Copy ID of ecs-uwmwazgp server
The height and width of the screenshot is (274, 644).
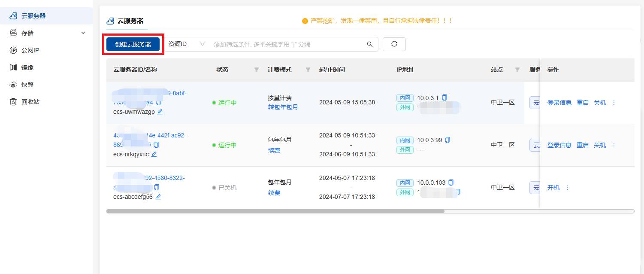(x=159, y=103)
